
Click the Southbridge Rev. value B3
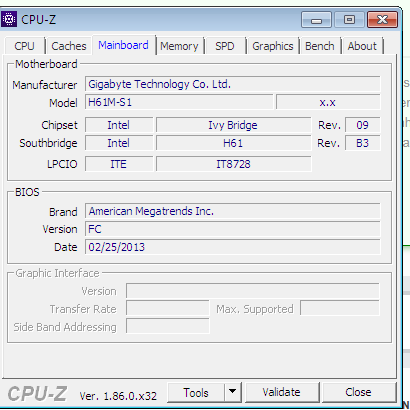(363, 143)
